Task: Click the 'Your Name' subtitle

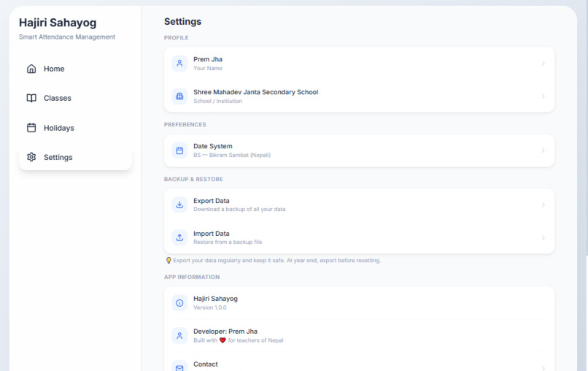Action: pos(208,69)
